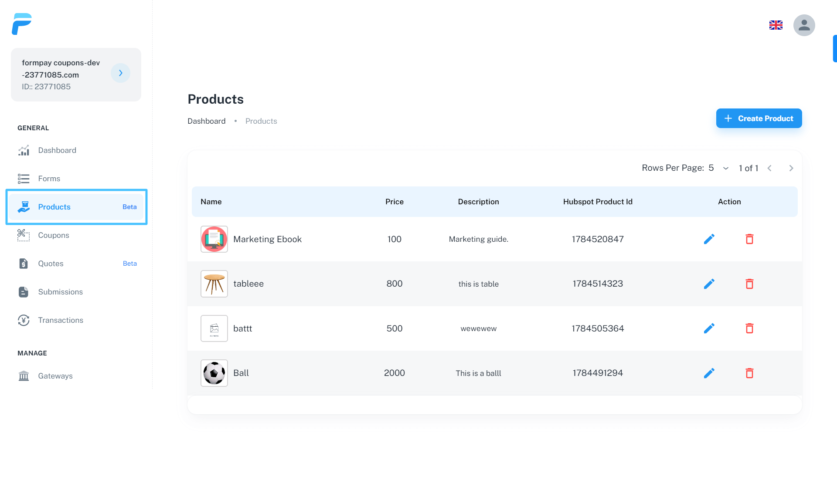Select the Quotes document icon

tap(24, 264)
